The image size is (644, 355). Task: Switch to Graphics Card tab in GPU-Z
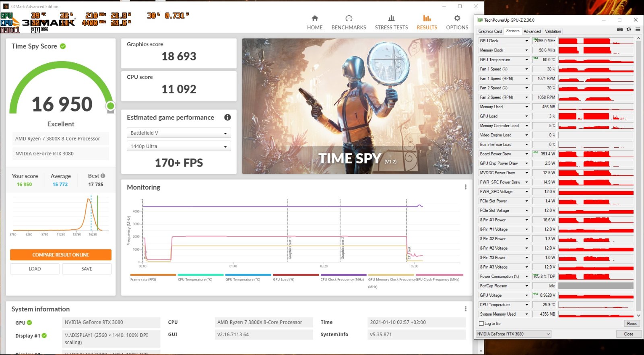490,31
